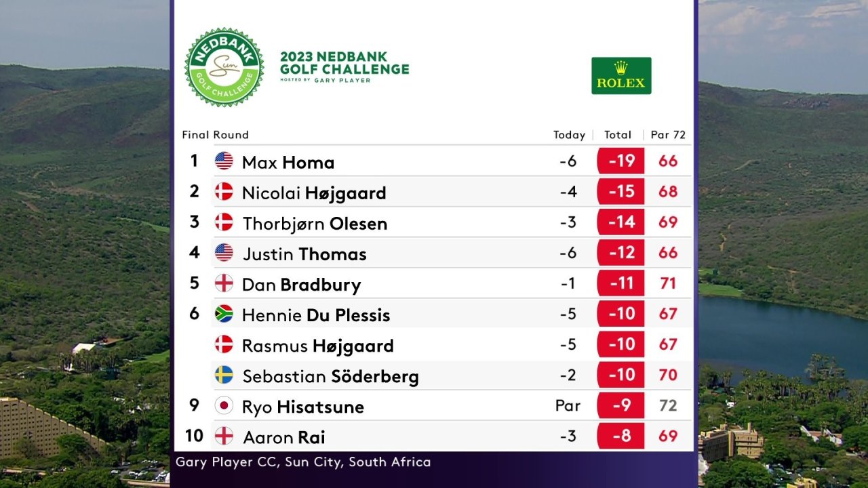
Task: Click the USA flag beside Justin Thomas
Action: click(224, 253)
